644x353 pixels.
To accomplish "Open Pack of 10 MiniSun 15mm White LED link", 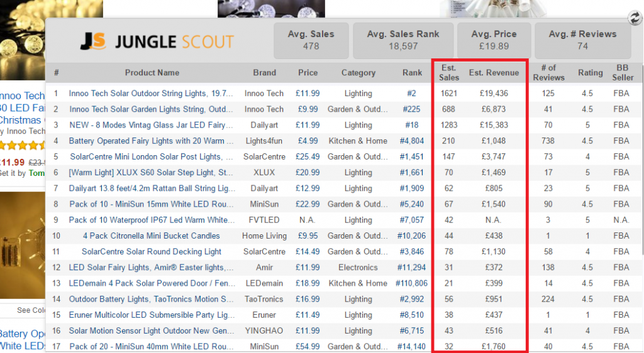I will coord(151,204).
